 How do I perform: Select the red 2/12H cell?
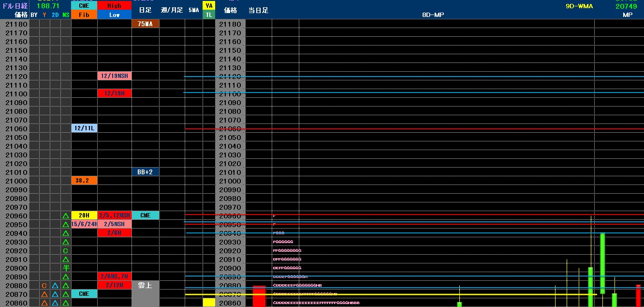pyautogui.click(x=115, y=285)
